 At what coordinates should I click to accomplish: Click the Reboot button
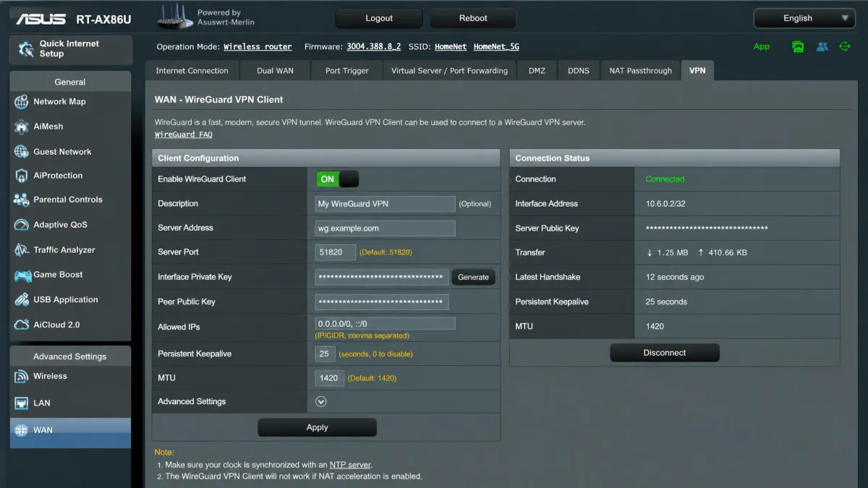pos(473,18)
